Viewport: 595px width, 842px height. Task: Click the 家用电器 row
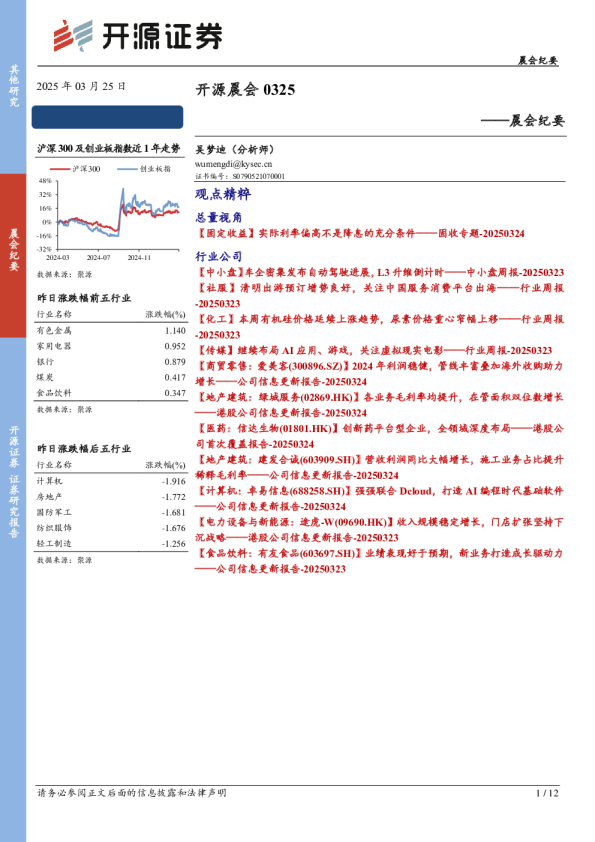(x=111, y=346)
